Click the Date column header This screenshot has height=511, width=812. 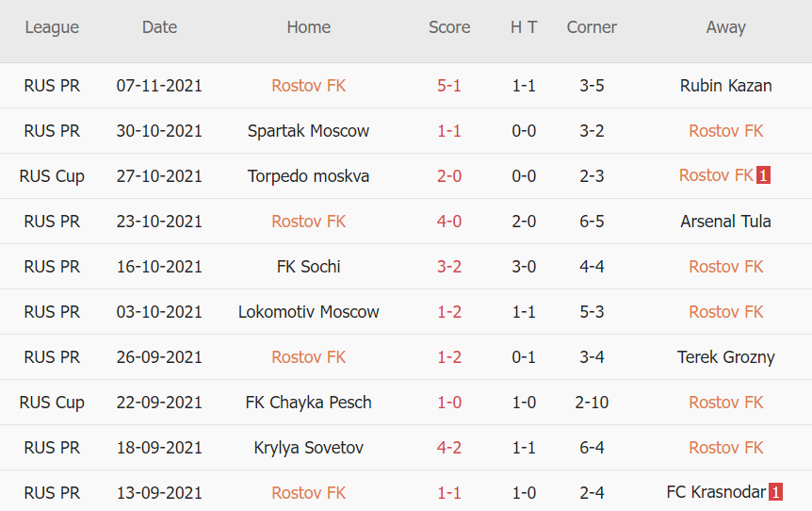click(159, 27)
